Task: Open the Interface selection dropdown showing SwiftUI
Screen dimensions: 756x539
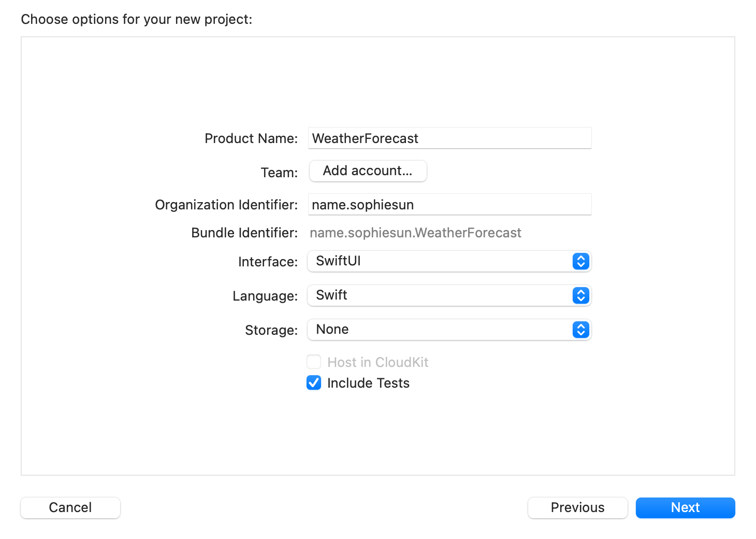Action: tap(448, 261)
